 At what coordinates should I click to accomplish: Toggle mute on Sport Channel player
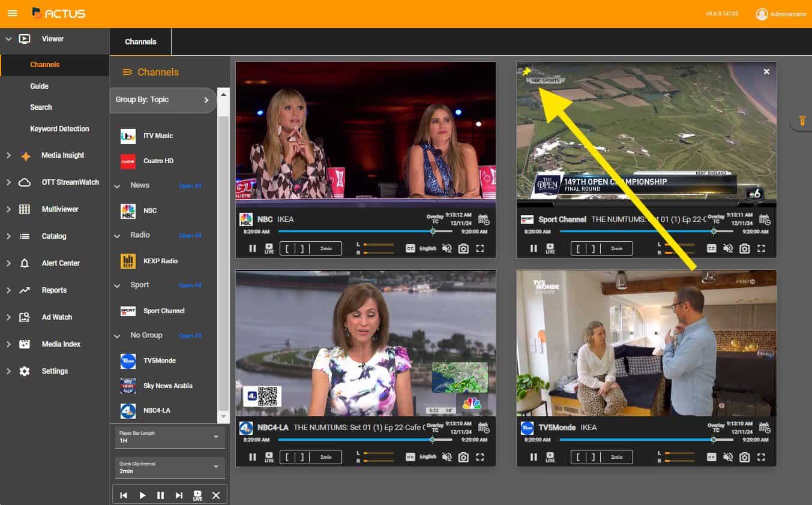(x=727, y=248)
